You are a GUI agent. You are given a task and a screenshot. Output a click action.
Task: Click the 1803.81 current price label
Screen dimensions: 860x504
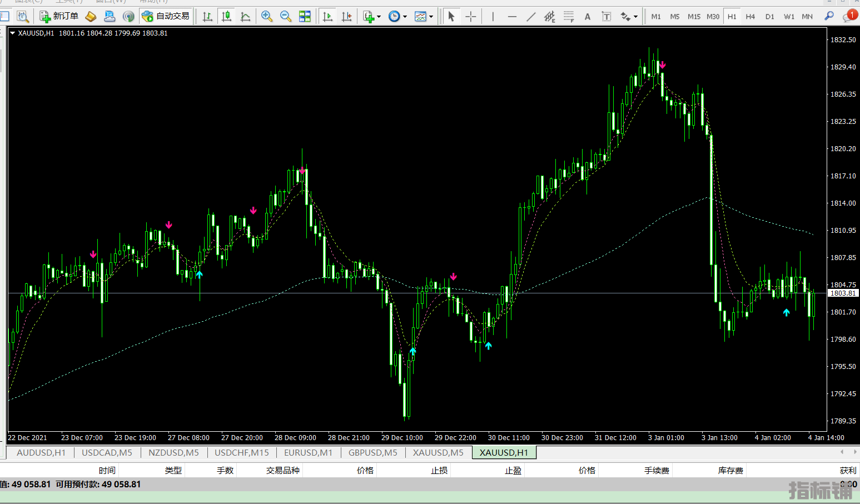[843, 293]
